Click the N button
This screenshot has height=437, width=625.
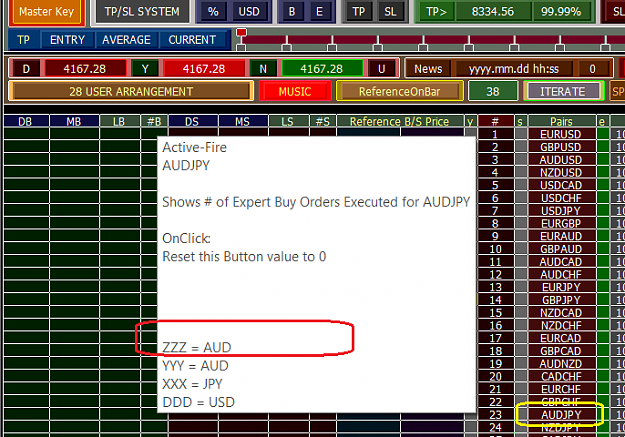263,69
